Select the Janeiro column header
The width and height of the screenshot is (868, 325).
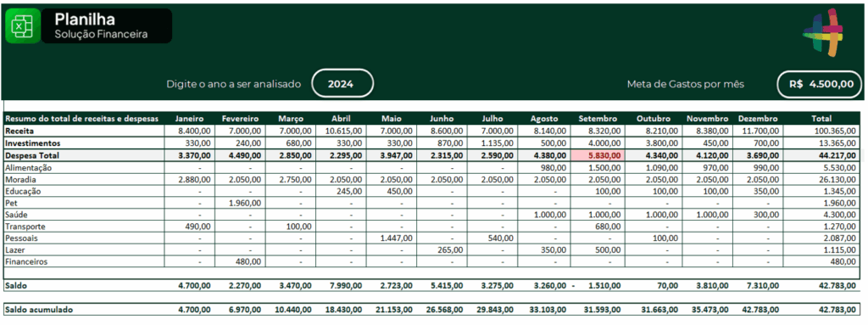click(189, 119)
